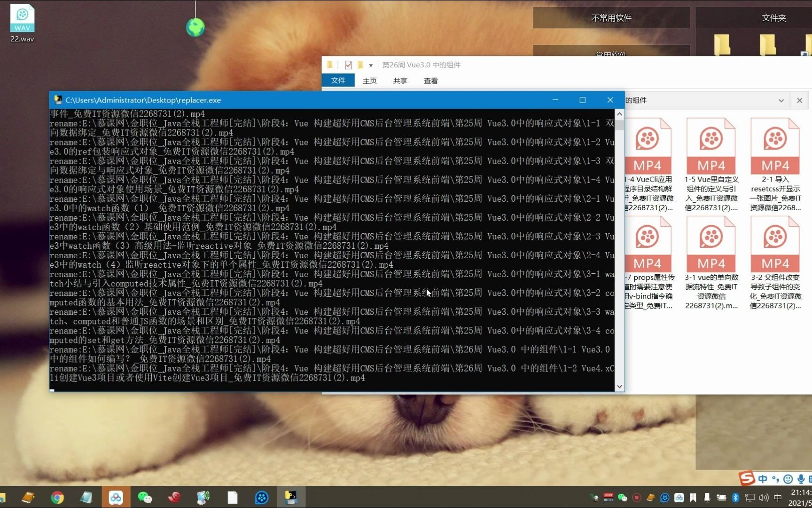Screen dimensions: 812x508
Task: Toggle the taskbar 中 IME language indicator
Action: (778, 497)
